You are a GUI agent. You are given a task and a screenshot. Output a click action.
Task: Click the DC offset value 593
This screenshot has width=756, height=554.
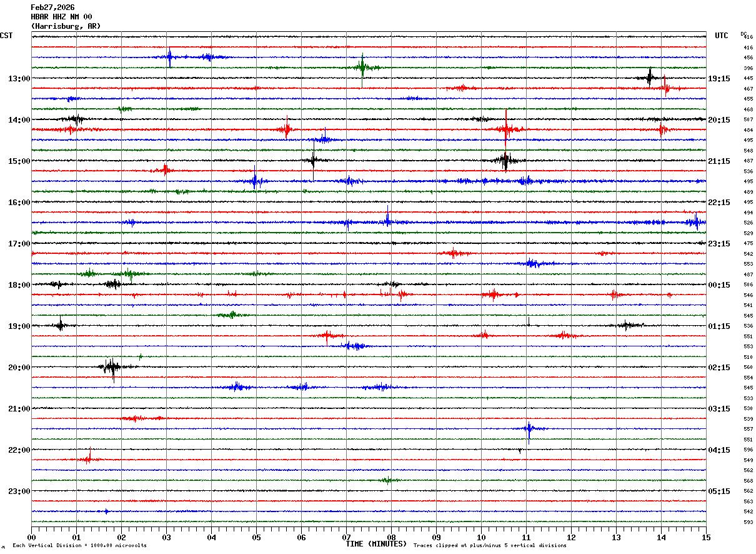point(748,522)
